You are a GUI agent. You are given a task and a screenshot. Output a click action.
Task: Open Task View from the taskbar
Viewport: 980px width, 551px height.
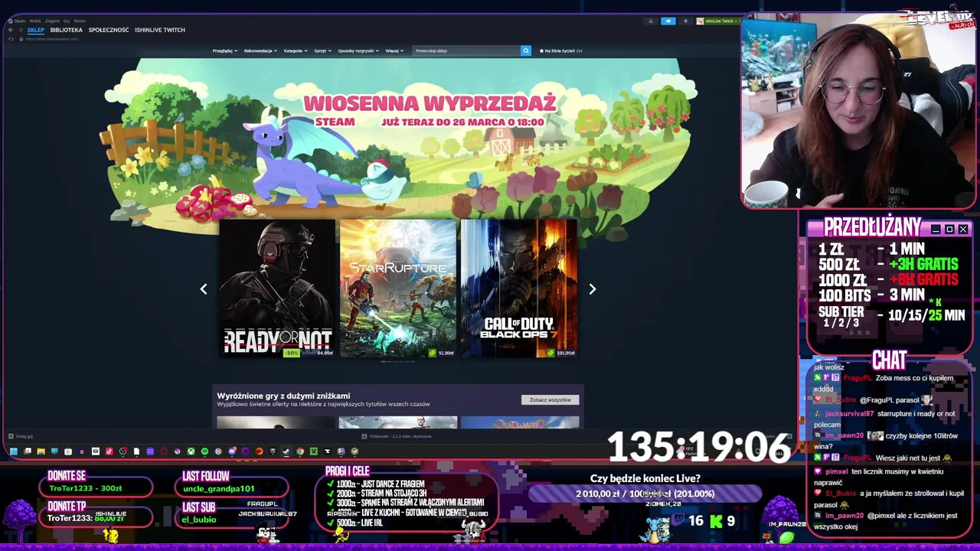28,452
